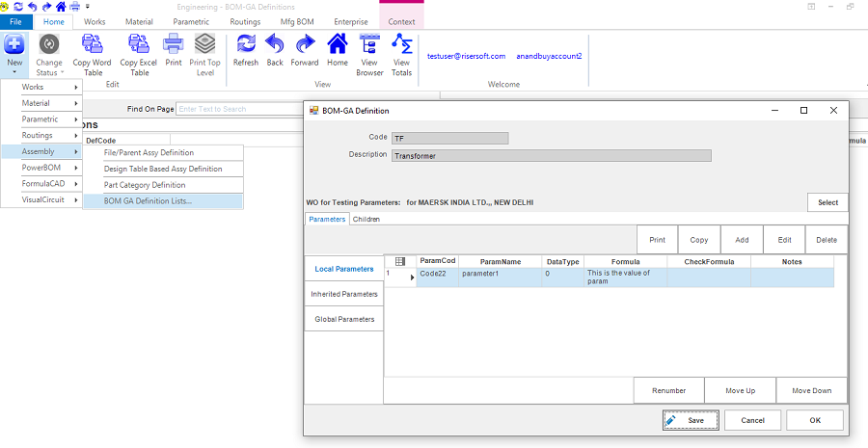Viewport: 868px width, 448px height.
Task: Click the Copy Excel Table icon
Action: point(139,44)
